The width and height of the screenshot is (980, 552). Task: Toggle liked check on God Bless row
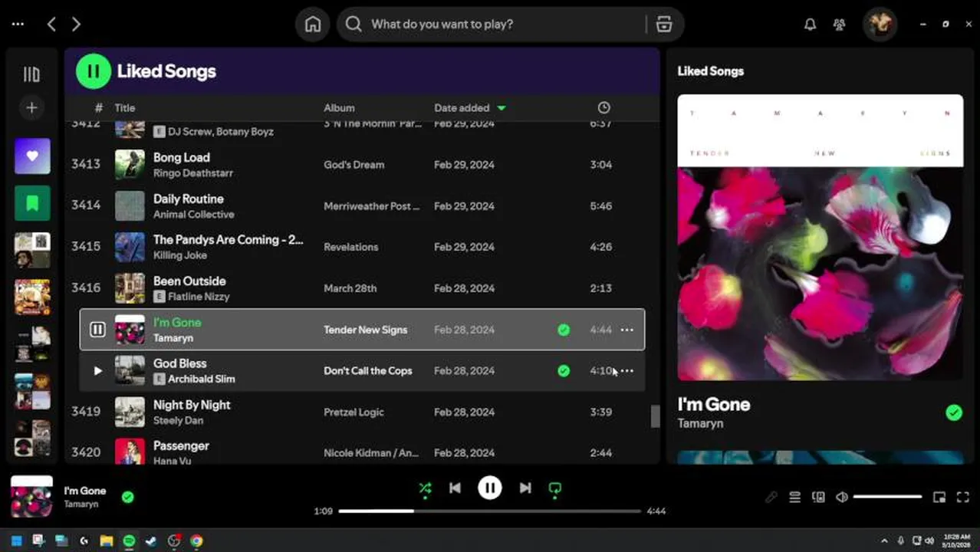(564, 371)
